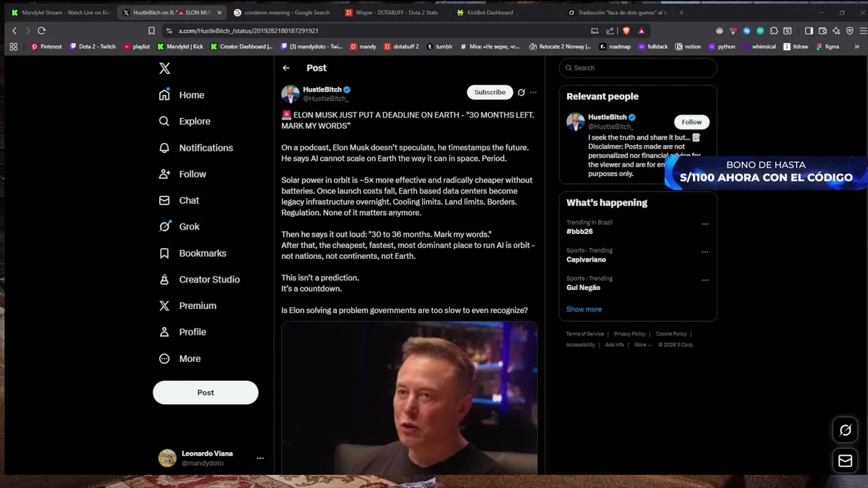The width and height of the screenshot is (868, 488).
Task: Click the white Post button
Action: [205, 392]
